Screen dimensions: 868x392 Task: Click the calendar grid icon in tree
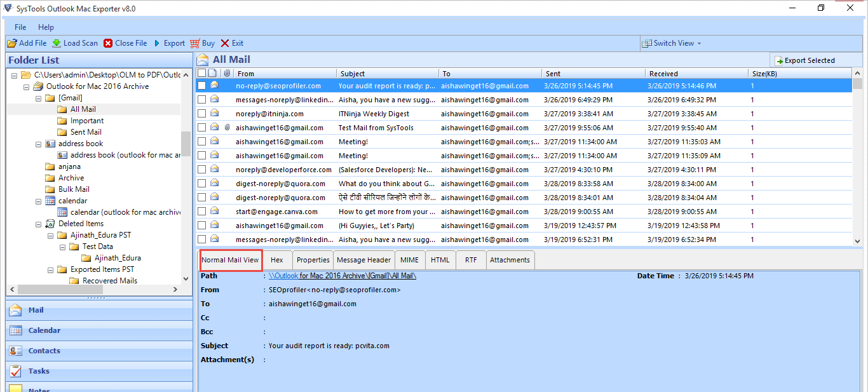point(50,201)
